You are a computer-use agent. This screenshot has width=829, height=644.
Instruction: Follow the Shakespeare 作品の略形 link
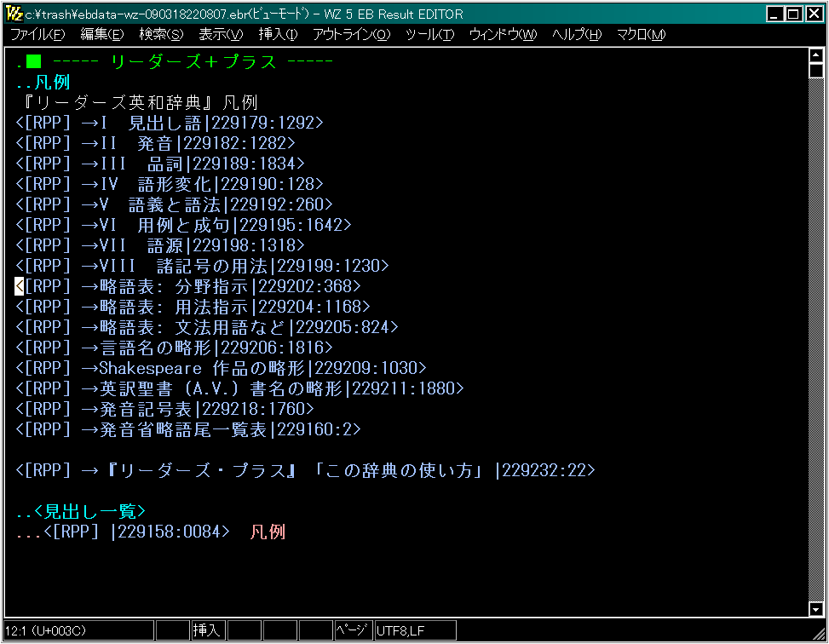tap(221, 368)
